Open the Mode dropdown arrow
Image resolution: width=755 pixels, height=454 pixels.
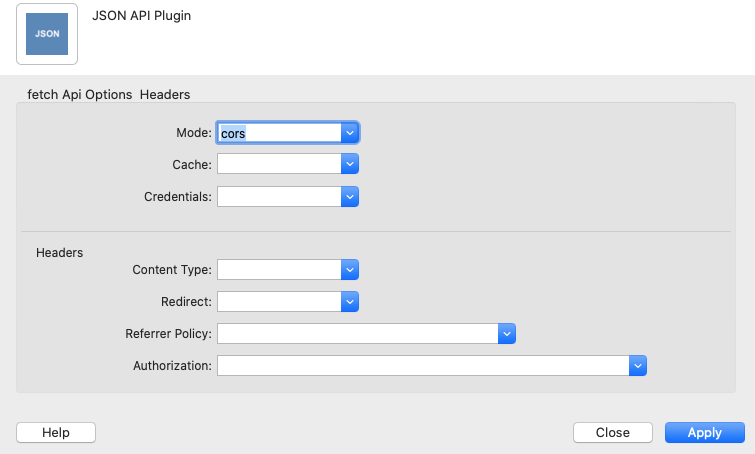pos(349,132)
